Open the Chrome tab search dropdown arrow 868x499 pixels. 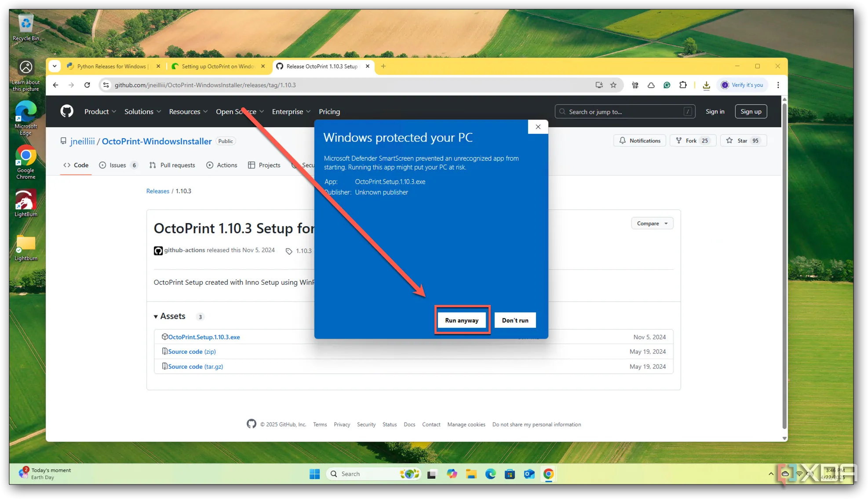pos(55,66)
